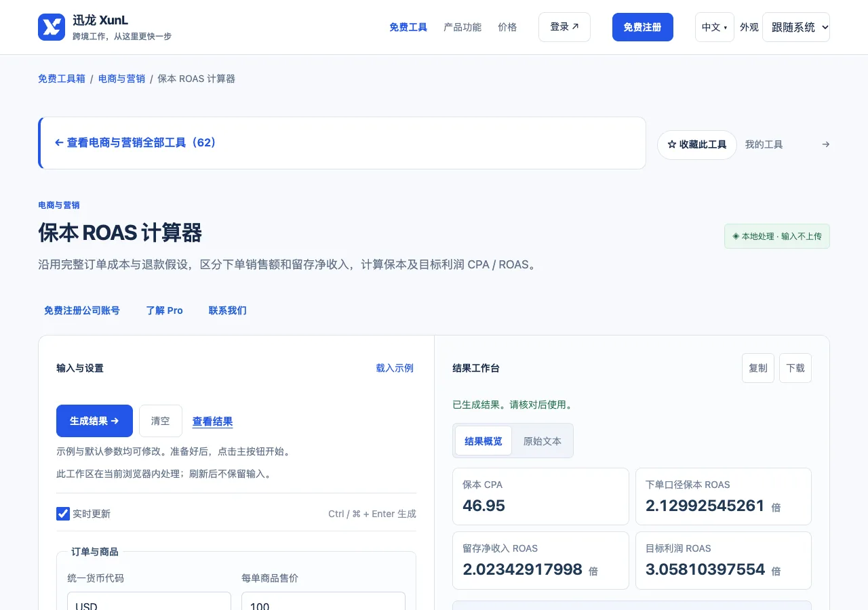Switch to the 原始文本 tab

coord(542,441)
